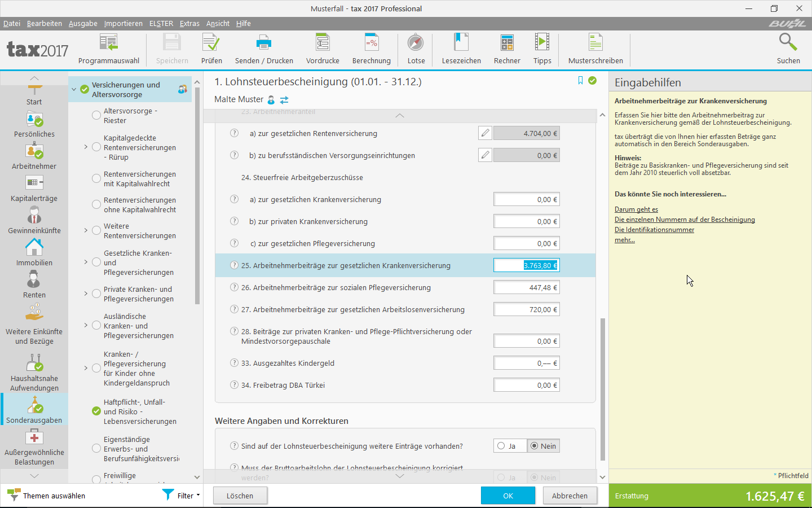The image size is (812, 508).
Task: Open the Extras menu
Action: click(x=189, y=23)
